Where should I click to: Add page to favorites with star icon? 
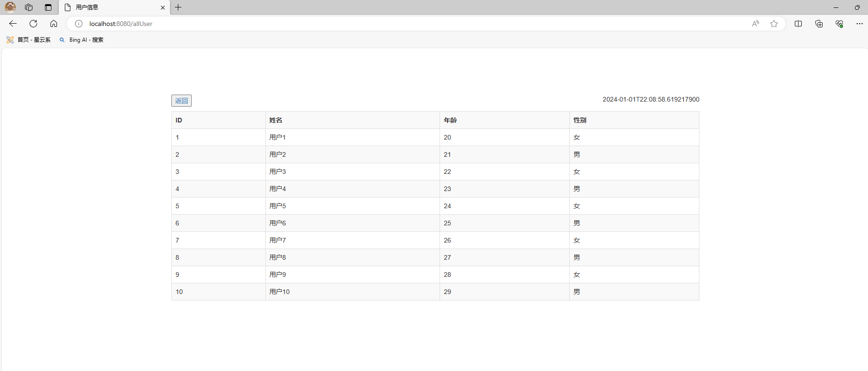point(774,24)
